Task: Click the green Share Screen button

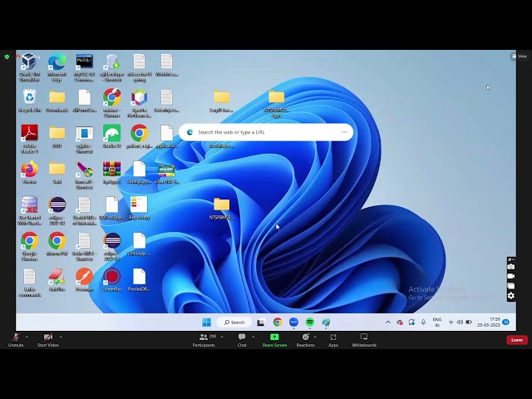Action: coord(274,338)
